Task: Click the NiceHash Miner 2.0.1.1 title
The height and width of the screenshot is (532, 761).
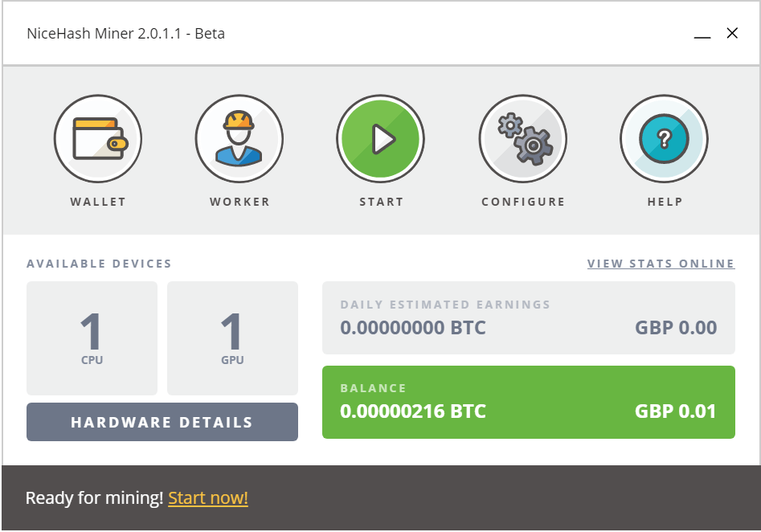Action: pos(125,34)
